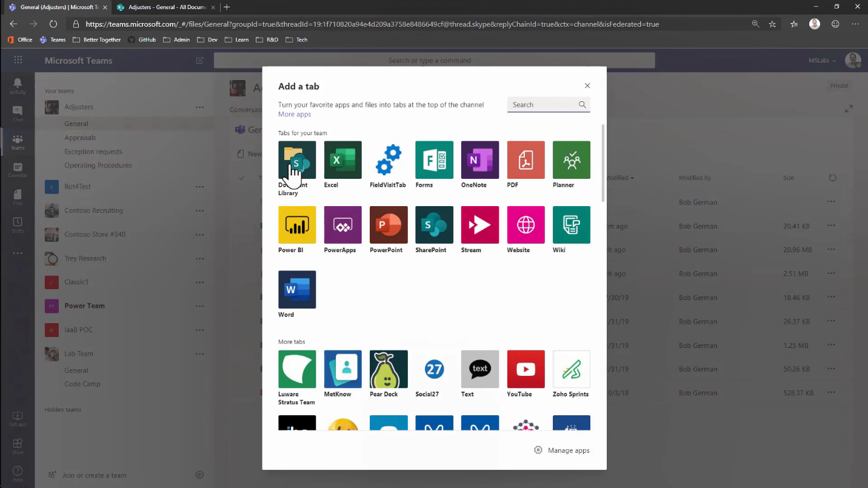The height and width of the screenshot is (488, 868).
Task: Click the Teams search command box
Action: (434, 61)
